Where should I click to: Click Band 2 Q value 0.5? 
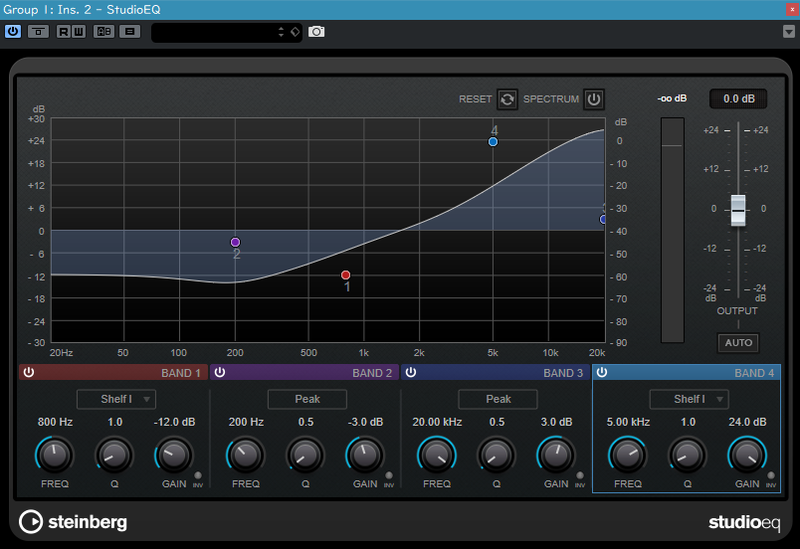click(306, 422)
